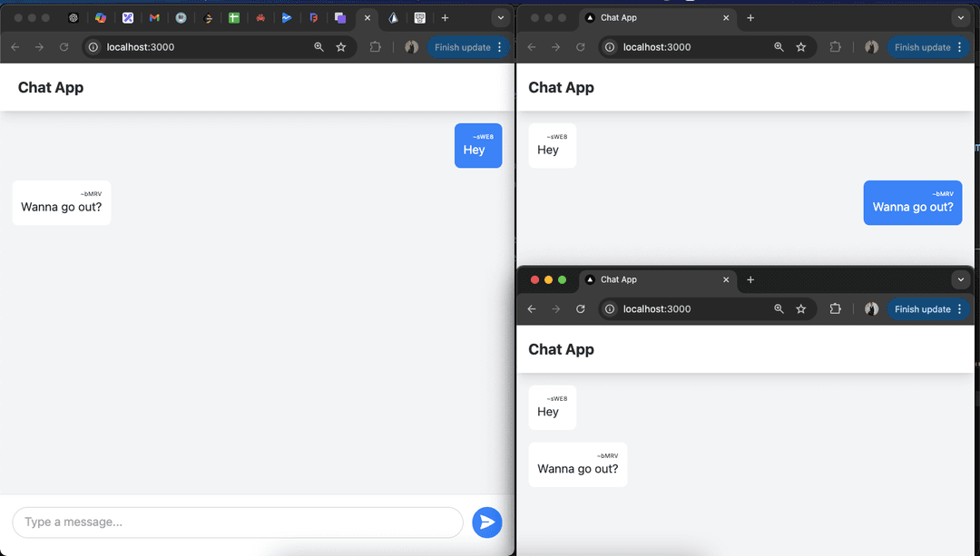Click the send message paper plane icon

click(487, 522)
